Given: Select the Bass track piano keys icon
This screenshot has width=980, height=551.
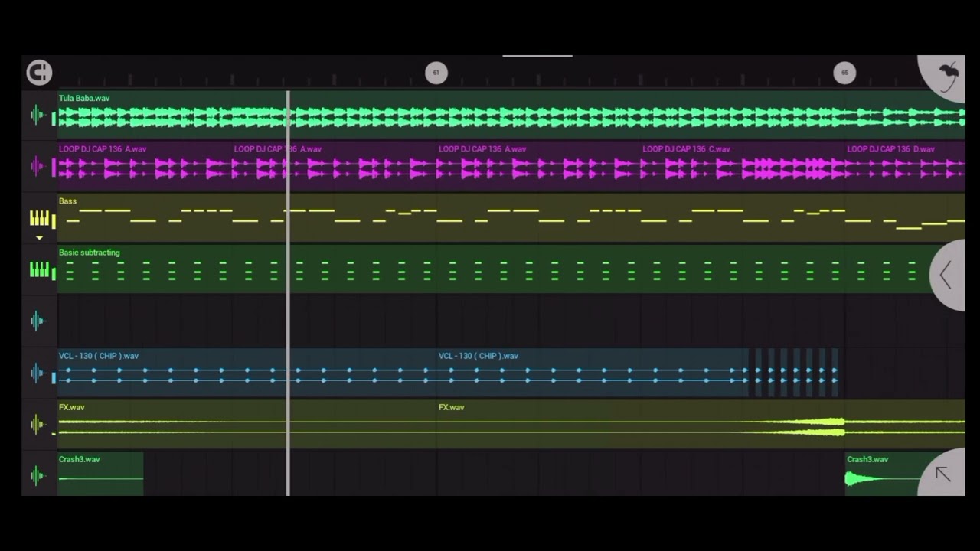Looking at the screenshot, I should pos(40,219).
